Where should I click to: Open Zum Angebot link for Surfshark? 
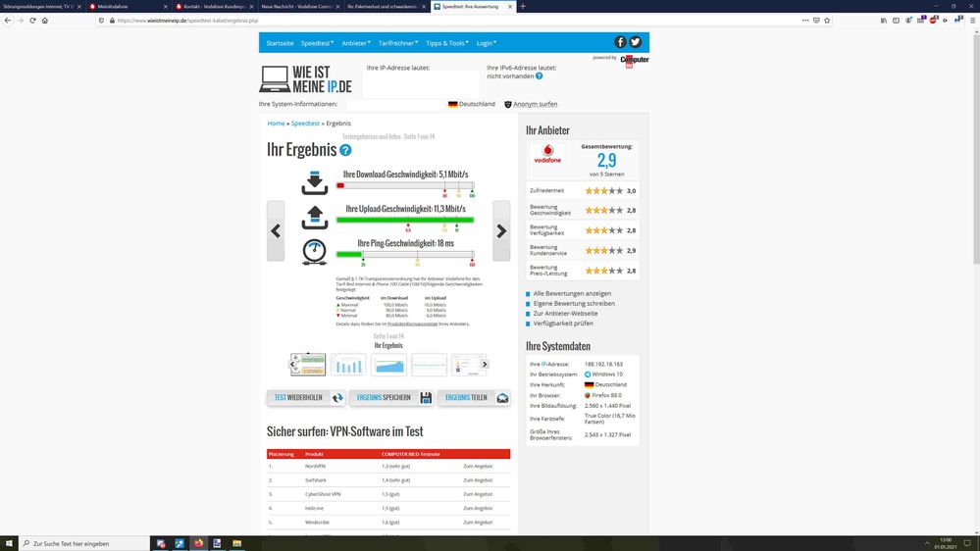click(478, 479)
